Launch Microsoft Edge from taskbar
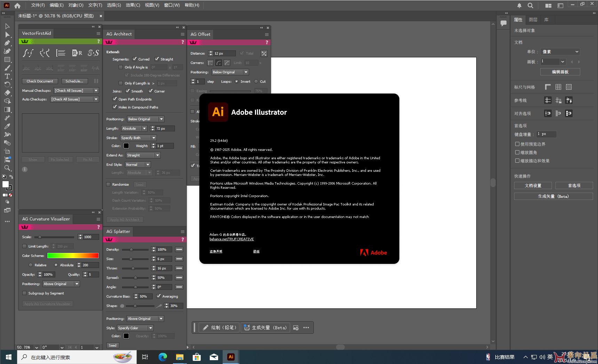598x364 pixels. [x=162, y=357]
